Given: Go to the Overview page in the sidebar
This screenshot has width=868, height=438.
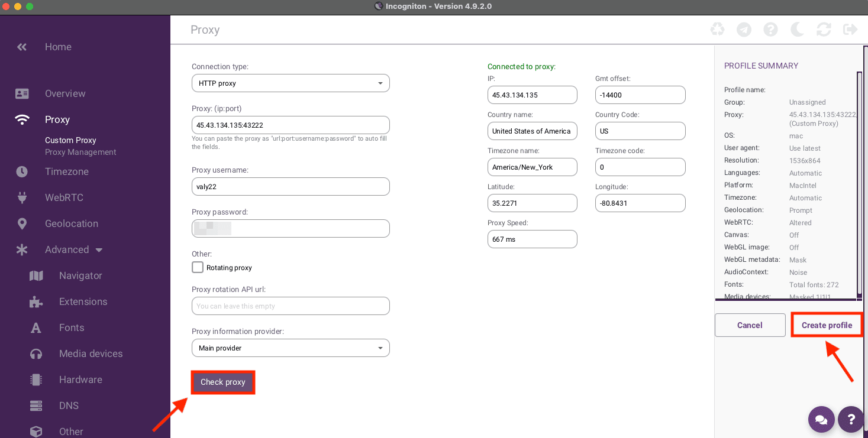Looking at the screenshot, I should [65, 93].
